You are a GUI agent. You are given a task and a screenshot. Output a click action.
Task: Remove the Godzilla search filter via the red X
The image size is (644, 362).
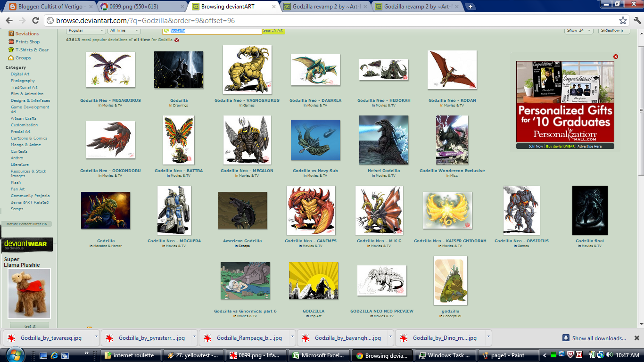coord(177,41)
